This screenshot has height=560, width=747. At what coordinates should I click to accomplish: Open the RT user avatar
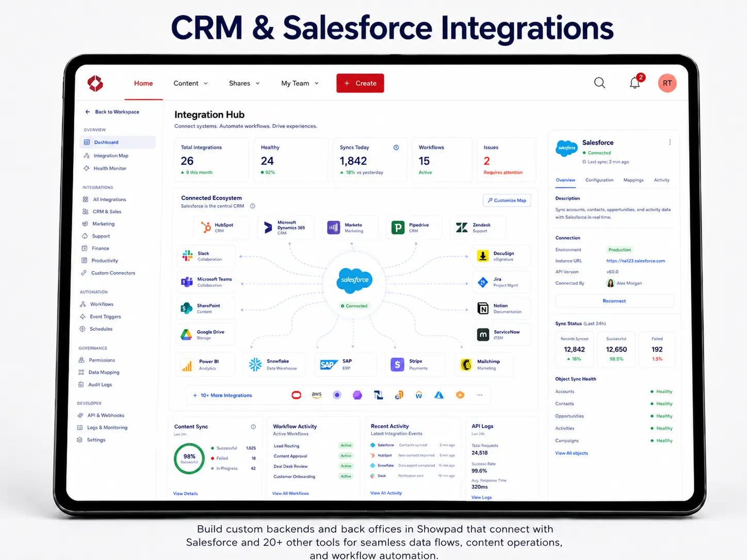click(x=667, y=83)
